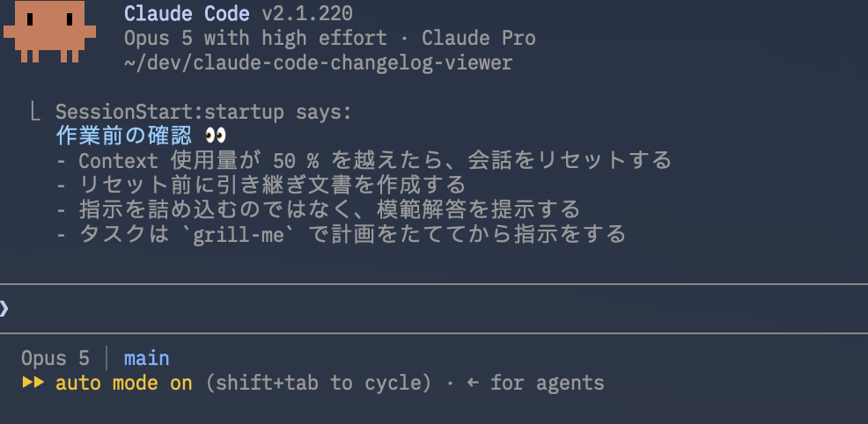This screenshot has height=424, width=868.
Task: Click the Claude Pro plan label
Action: click(479, 38)
